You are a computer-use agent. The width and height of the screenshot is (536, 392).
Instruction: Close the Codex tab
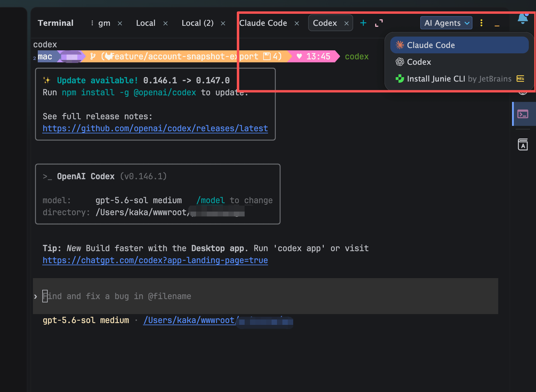click(x=347, y=23)
